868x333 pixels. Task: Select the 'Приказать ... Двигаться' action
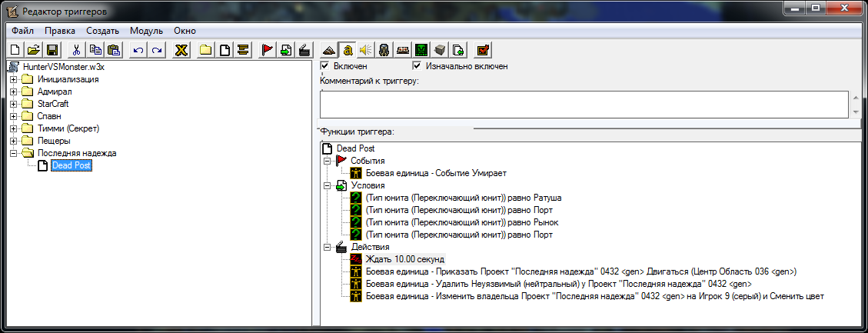[x=580, y=271]
